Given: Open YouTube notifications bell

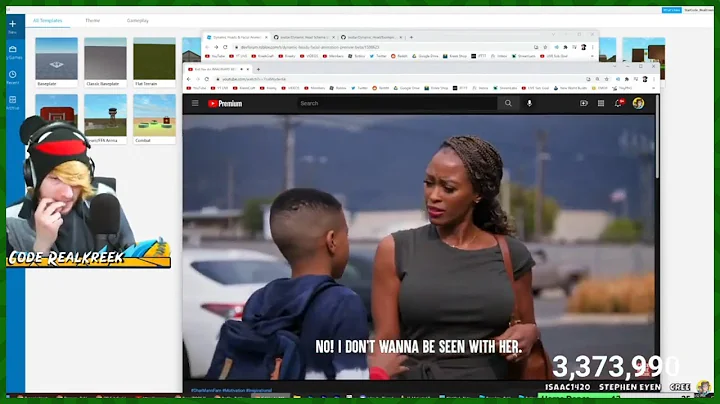Looking at the screenshot, I should pos(619,103).
